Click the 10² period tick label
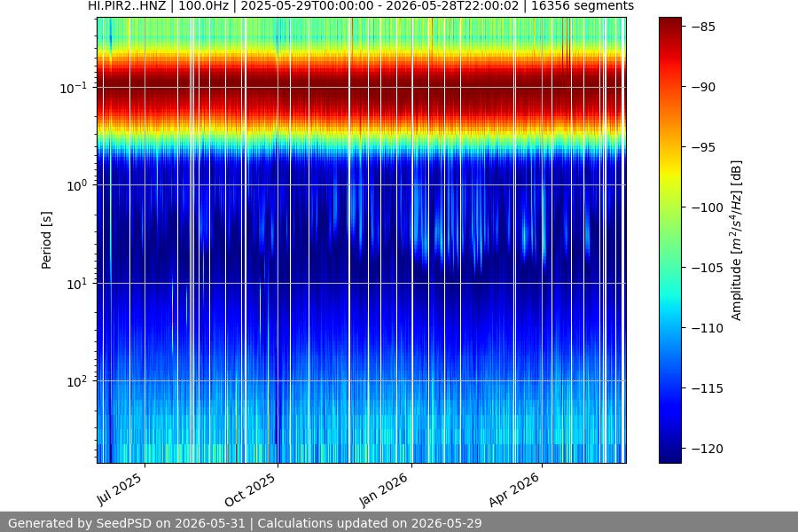Screen dimensions: 798x532 pyautogui.click(x=77, y=382)
